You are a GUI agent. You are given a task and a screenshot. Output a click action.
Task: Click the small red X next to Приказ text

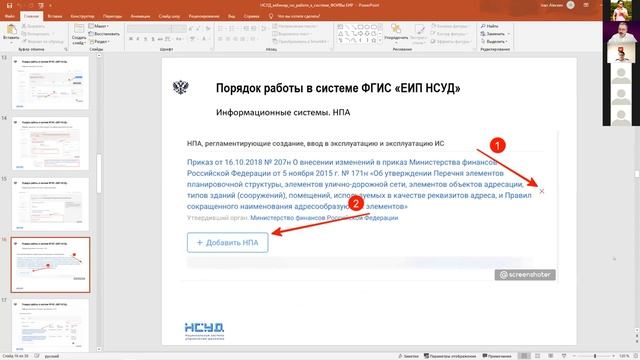[542, 191]
